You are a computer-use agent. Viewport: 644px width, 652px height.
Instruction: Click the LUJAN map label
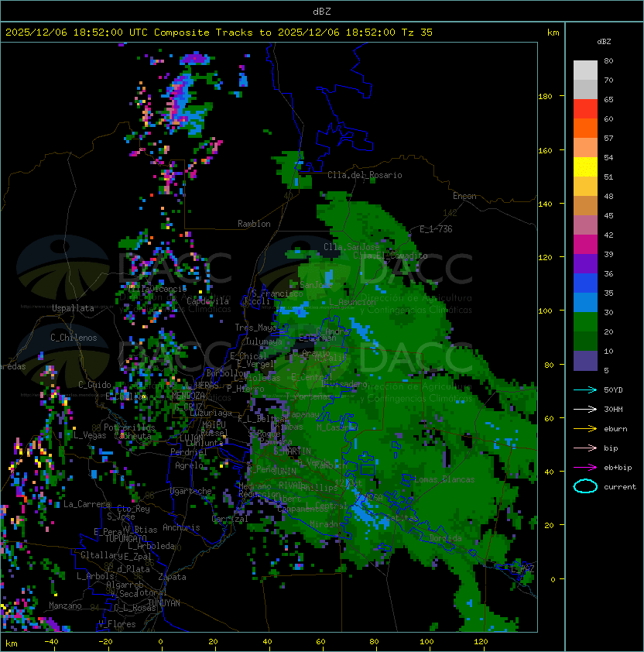192,438
